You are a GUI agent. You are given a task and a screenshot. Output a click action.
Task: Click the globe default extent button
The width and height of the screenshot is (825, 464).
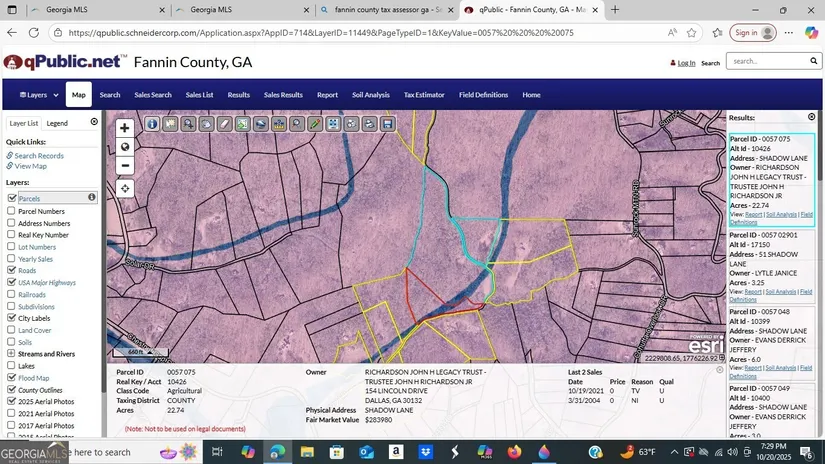click(125, 146)
